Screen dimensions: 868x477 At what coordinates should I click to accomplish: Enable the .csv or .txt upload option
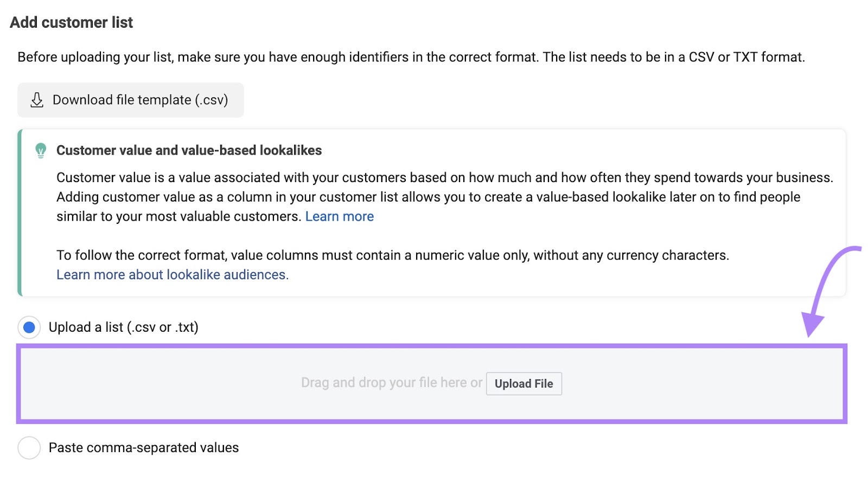[x=29, y=327]
